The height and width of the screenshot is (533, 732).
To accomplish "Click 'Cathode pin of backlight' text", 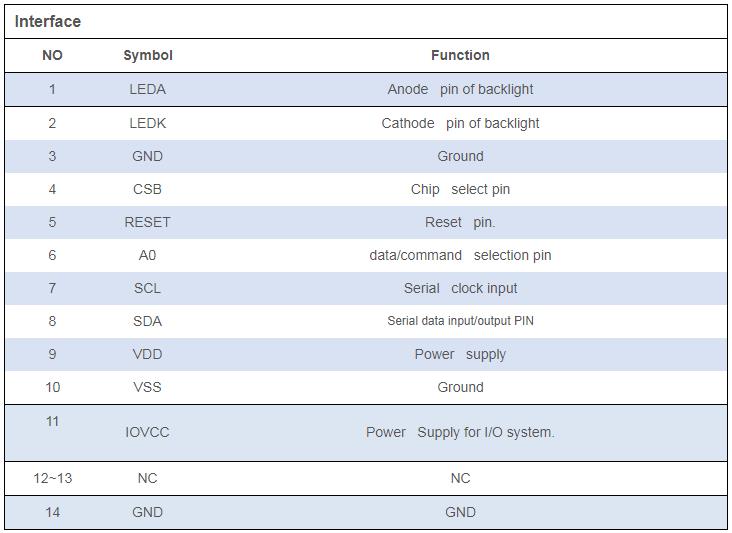I will [x=460, y=123].
